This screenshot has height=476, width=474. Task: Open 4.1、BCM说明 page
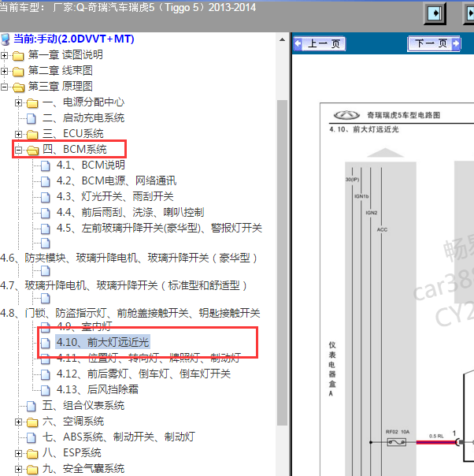[x=91, y=165]
